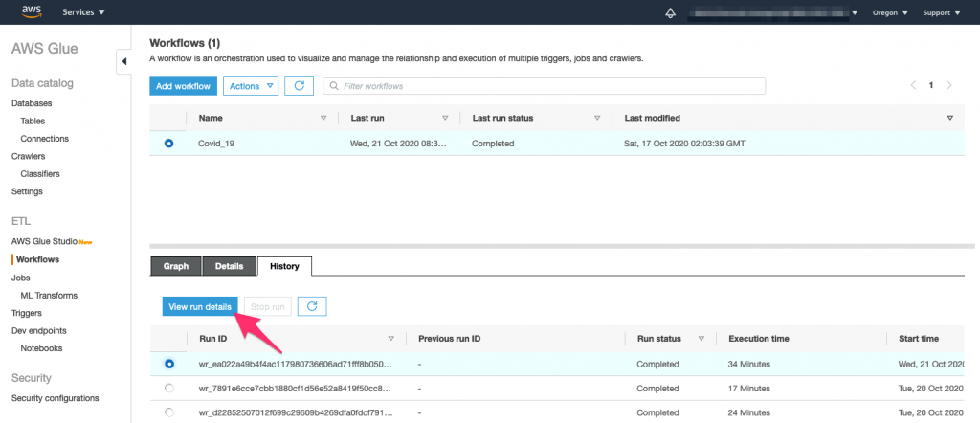Click Sat, 17 Oct 2020 last modified
Image resolution: width=980 pixels, height=423 pixels.
[x=684, y=144]
